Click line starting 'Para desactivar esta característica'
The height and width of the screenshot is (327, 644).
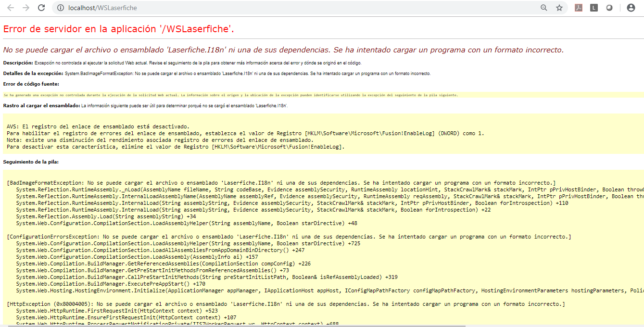click(x=176, y=147)
